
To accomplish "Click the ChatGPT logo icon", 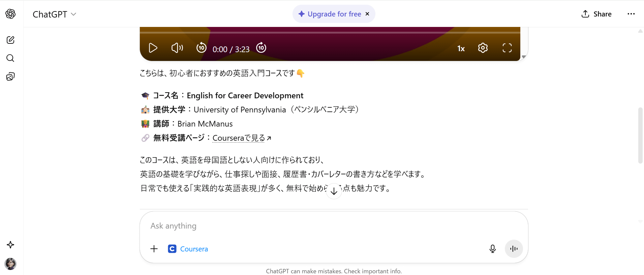I will [10, 14].
